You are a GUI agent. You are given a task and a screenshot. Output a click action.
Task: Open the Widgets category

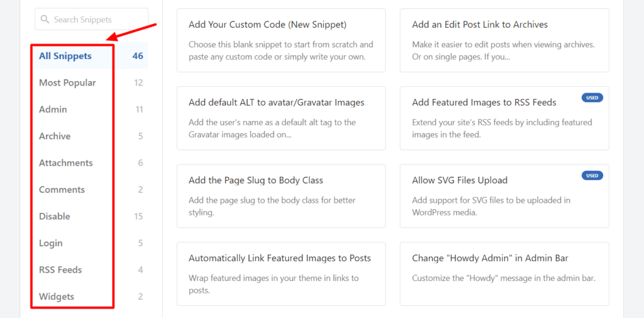pyautogui.click(x=57, y=297)
